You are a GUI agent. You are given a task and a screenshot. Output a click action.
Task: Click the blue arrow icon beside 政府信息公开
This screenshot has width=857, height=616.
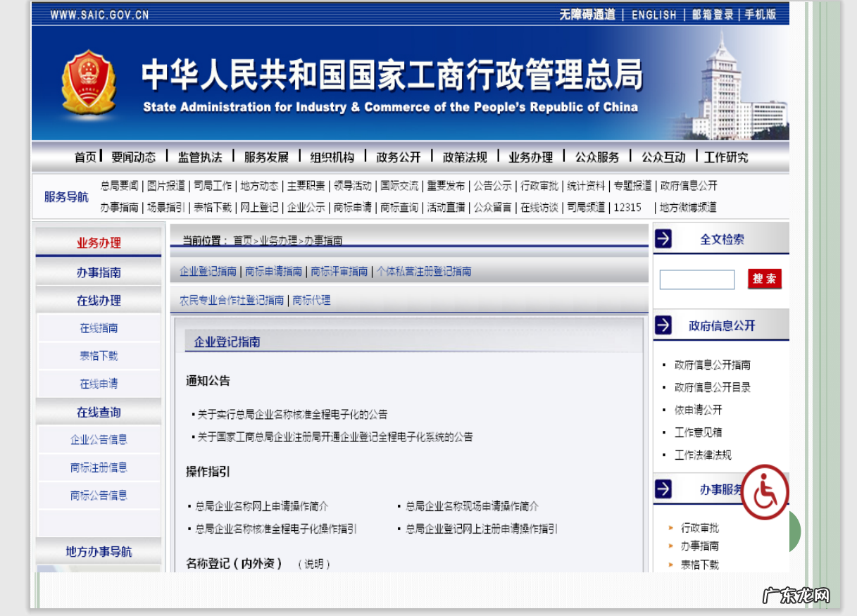point(663,325)
